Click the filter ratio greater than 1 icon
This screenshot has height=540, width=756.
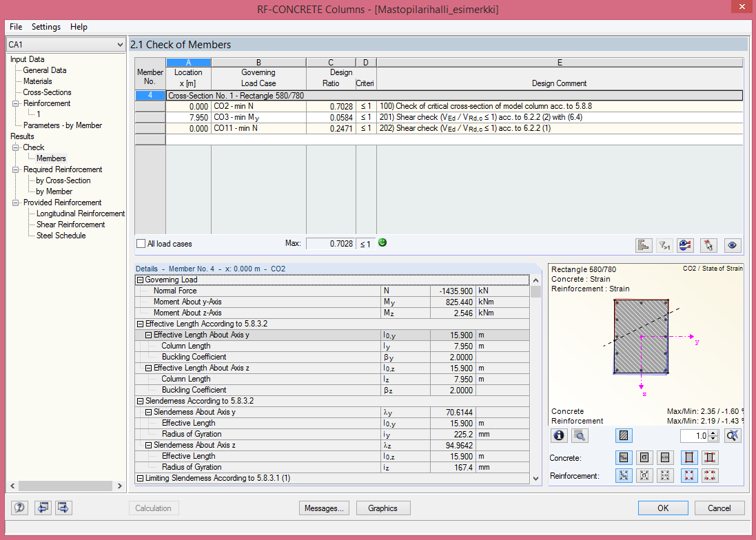(664, 245)
